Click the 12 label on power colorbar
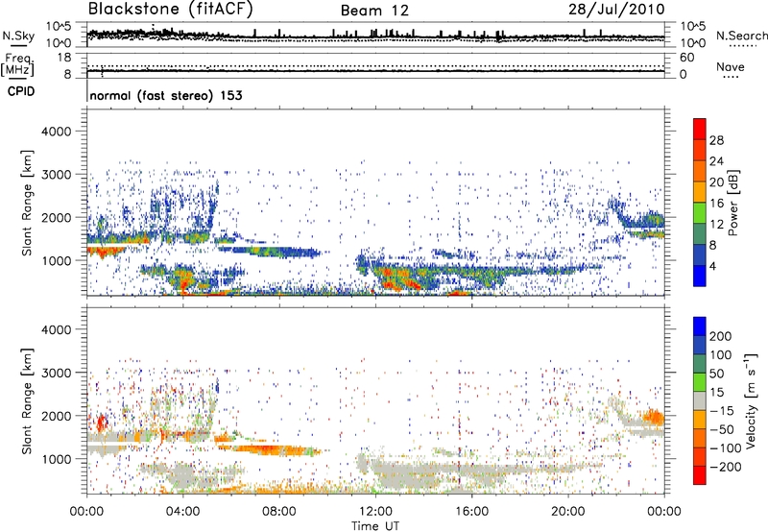This screenshot has width=768, height=532. click(x=716, y=225)
